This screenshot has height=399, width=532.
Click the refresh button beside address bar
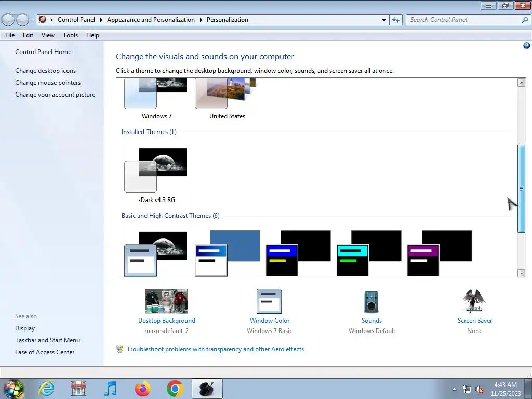[x=396, y=20]
